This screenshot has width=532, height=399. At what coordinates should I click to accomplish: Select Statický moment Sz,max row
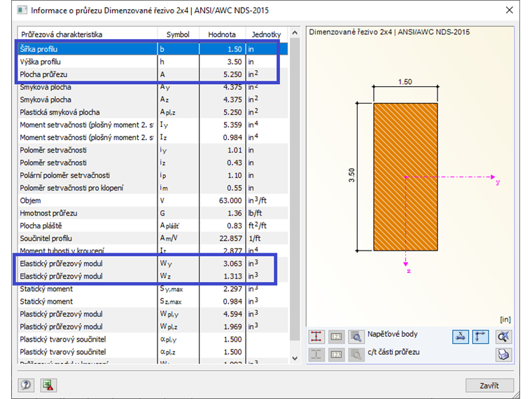click(x=153, y=301)
